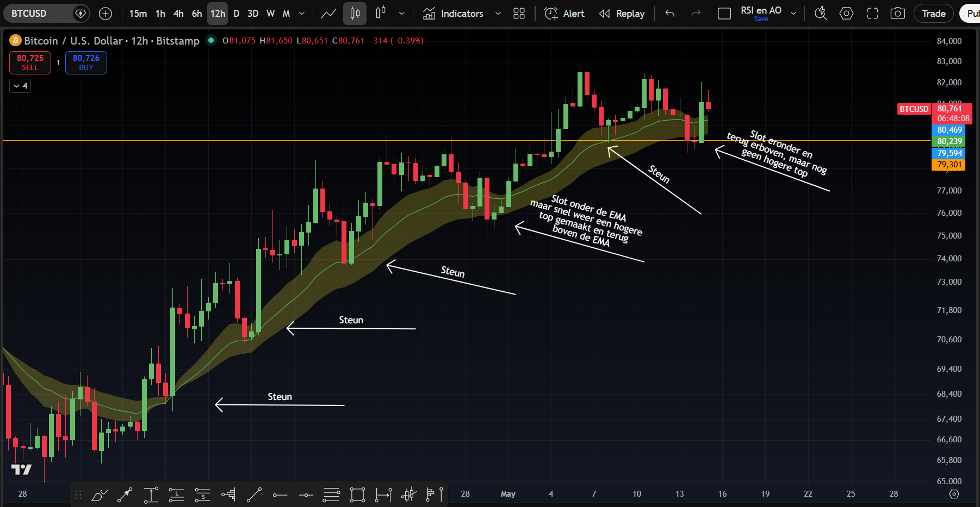
Task: Switch to the D timeframe
Action: click(236, 14)
